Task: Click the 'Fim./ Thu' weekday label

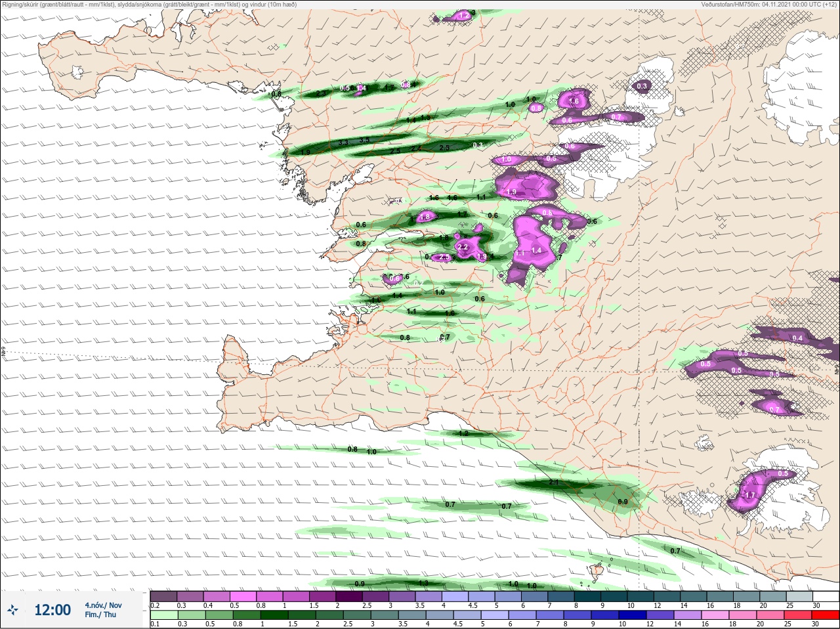Action: point(100,615)
